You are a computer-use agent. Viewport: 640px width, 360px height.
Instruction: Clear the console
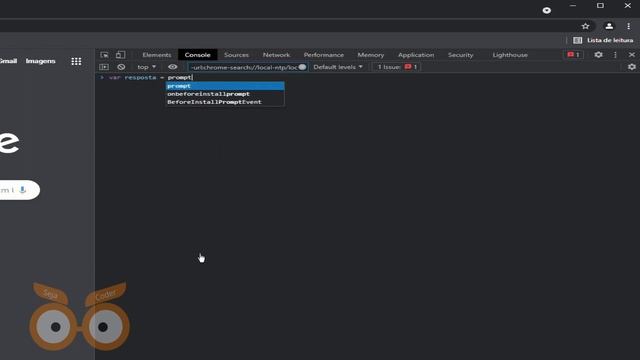pyautogui.click(x=121, y=67)
